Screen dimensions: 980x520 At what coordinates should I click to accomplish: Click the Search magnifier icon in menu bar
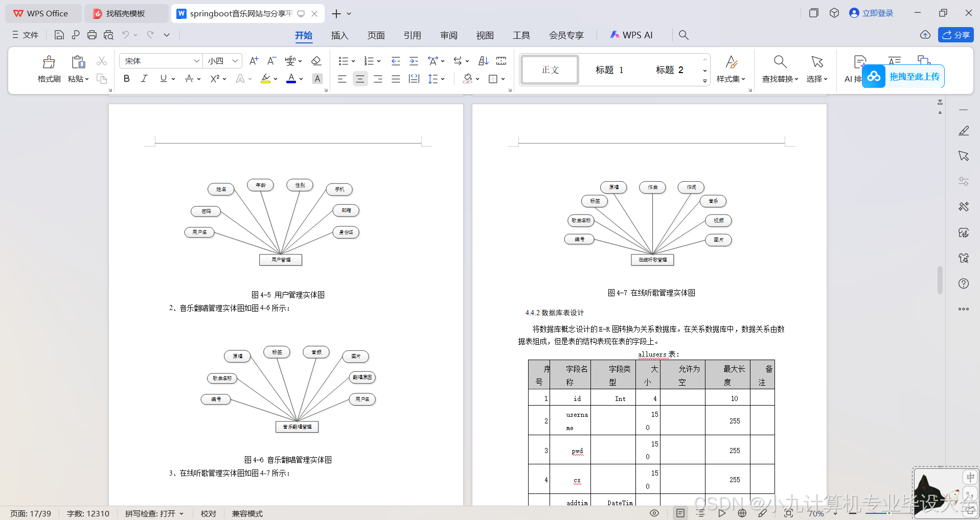pyautogui.click(x=683, y=35)
